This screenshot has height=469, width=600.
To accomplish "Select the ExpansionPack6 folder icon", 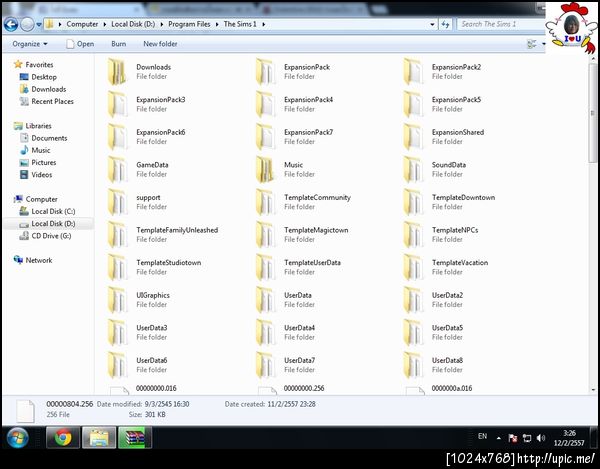I will point(117,137).
